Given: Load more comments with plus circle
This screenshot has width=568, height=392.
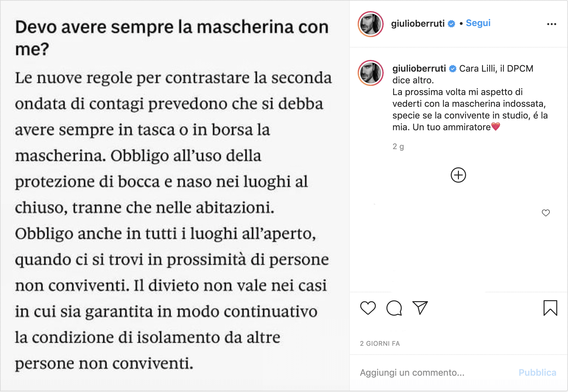Looking at the screenshot, I should point(458,175).
